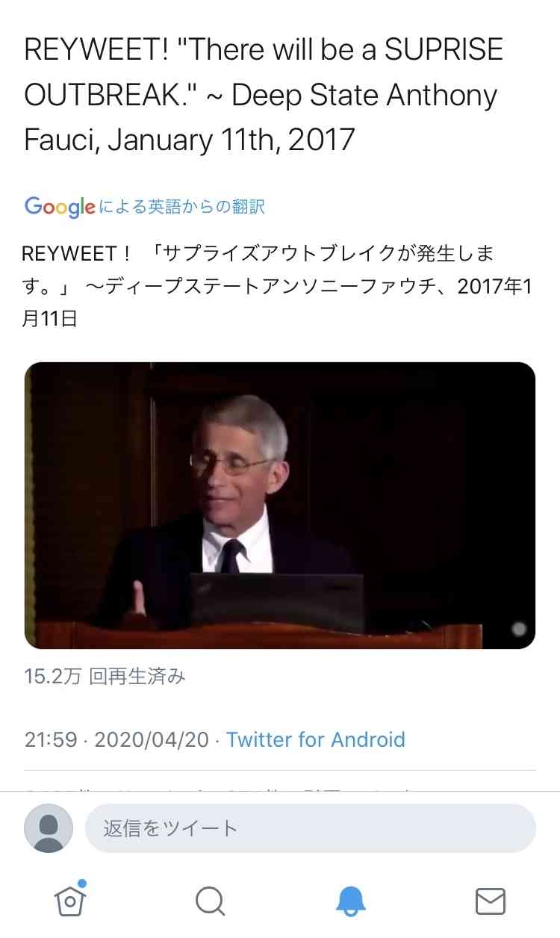Viewport: 560px width, 938px height.
Task: Tap the laptop shown in the video
Action: click(278, 601)
